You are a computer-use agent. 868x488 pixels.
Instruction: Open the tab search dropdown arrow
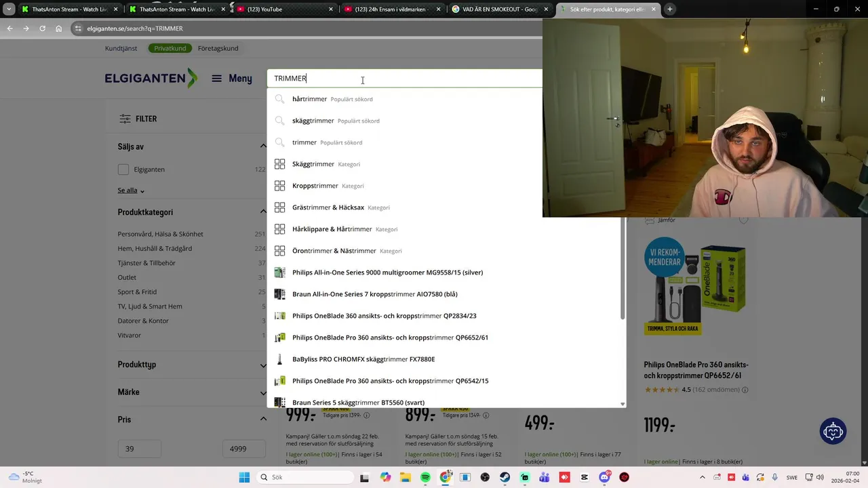point(9,9)
